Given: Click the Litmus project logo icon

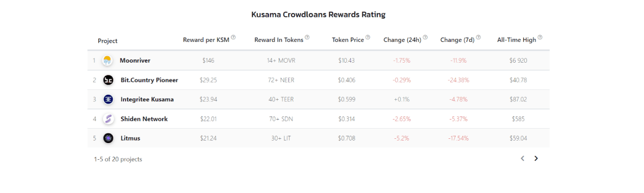Looking at the screenshot, I should (x=108, y=138).
